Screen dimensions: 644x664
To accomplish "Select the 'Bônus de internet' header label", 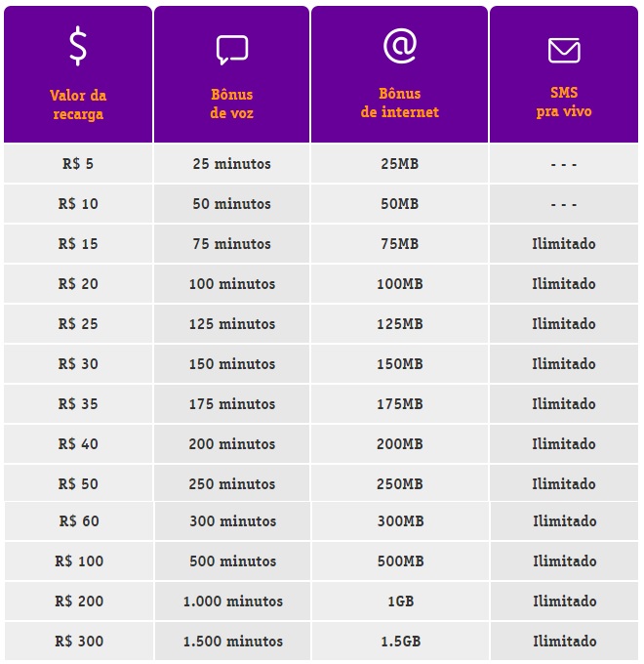I will 400,104.
